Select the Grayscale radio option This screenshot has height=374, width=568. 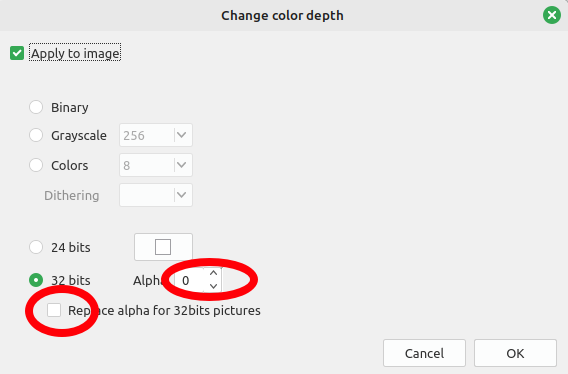click(x=36, y=135)
